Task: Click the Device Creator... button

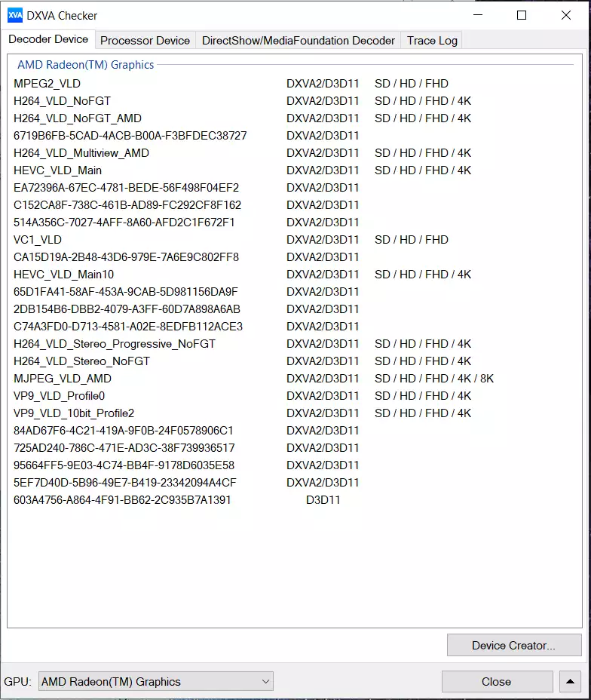Action: pos(514,645)
